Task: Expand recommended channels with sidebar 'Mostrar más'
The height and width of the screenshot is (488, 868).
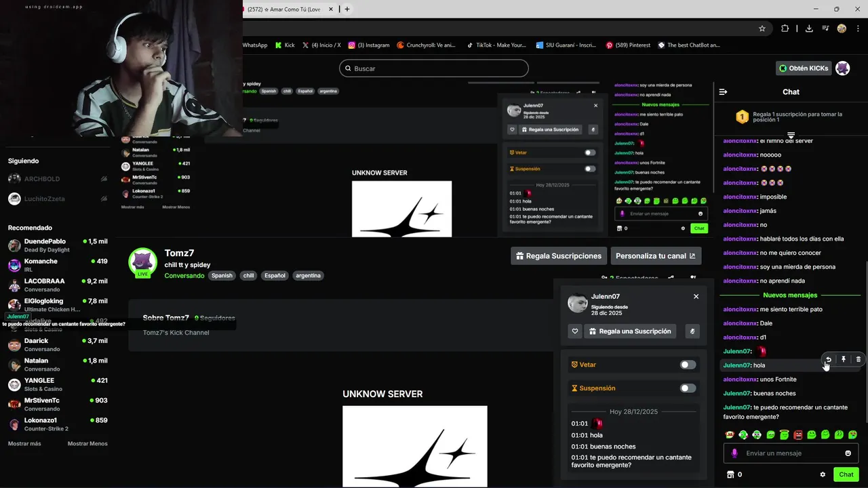Action: point(24,443)
